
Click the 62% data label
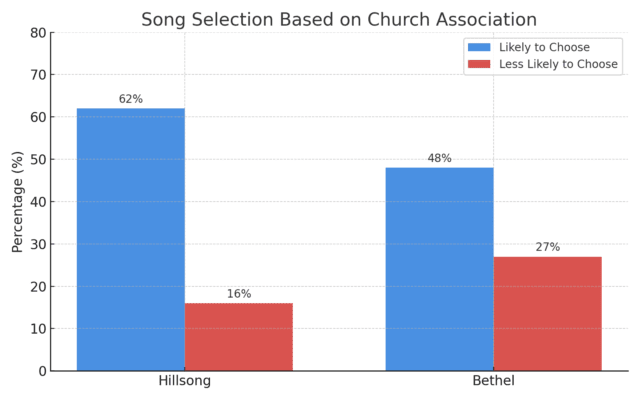coord(131,99)
